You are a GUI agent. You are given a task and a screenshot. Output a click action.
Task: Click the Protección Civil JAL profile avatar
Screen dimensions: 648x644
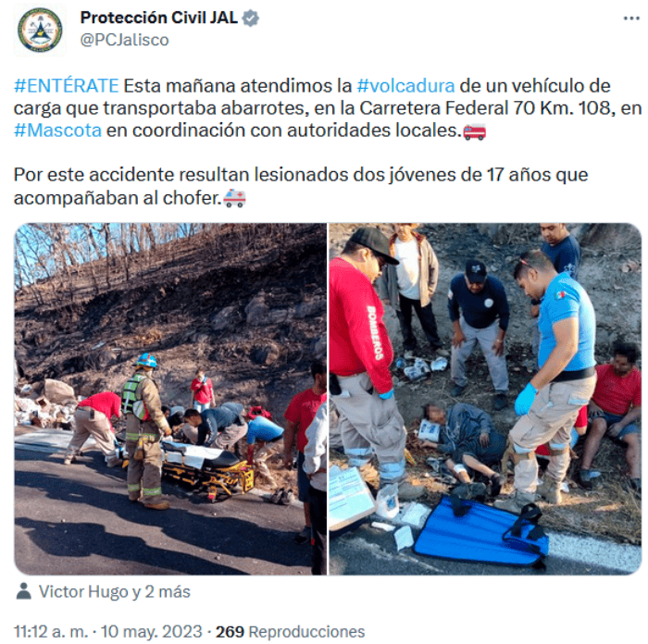40,30
